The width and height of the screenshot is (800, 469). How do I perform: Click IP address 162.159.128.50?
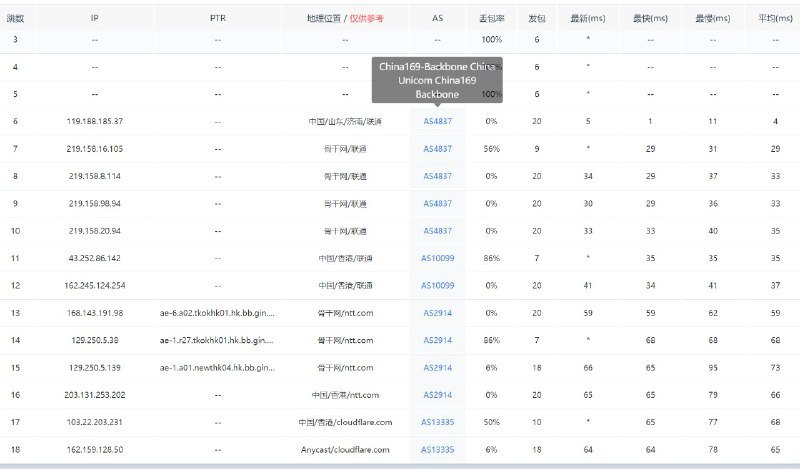click(x=94, y=450)
